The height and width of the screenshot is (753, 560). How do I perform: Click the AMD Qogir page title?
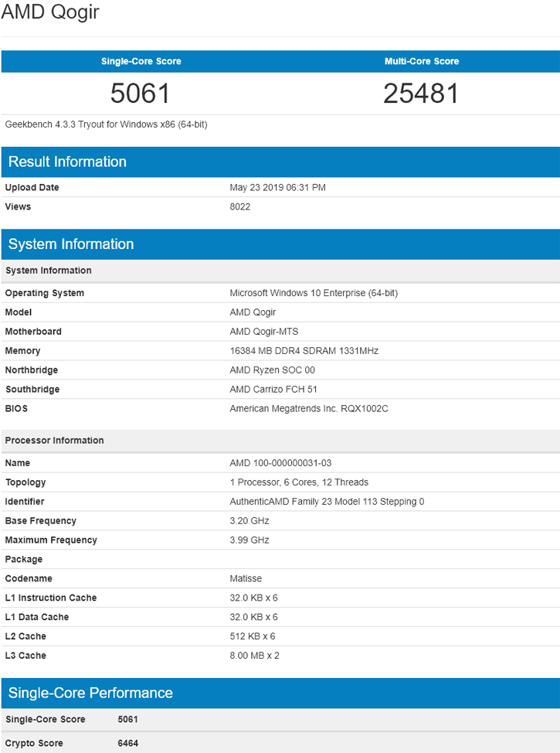click(x=50, y=12)
